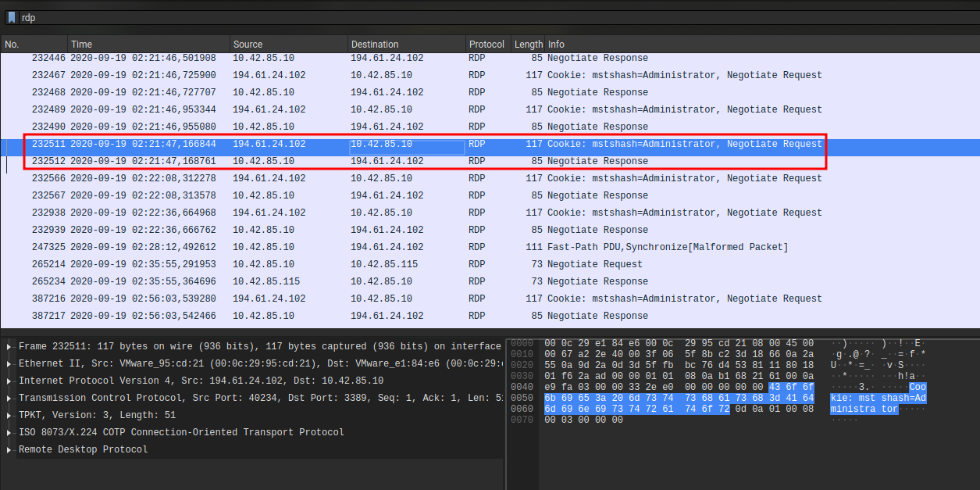Click inside the rdp display filter field
This screenshot has height=490, width=980.
click(x=156, y=16)
